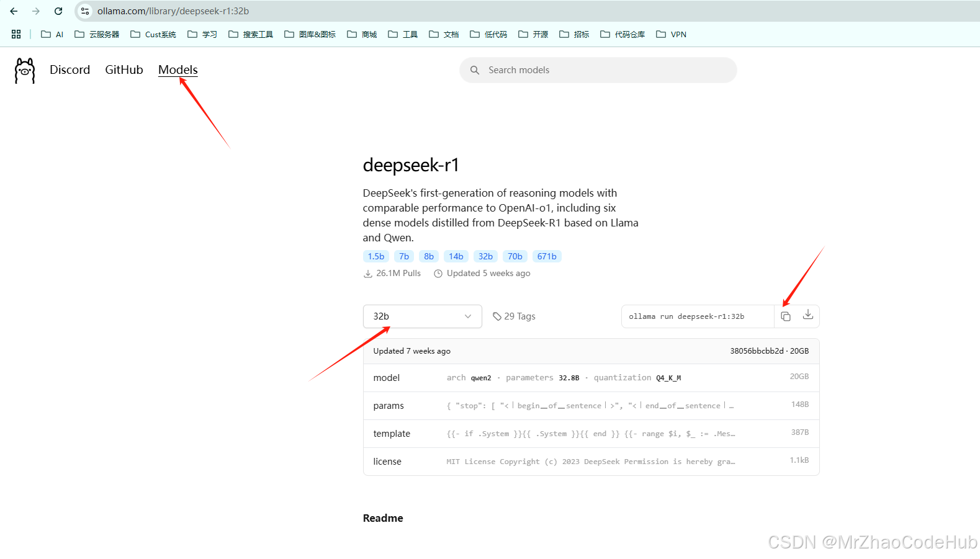Go back using the browser back arrow
The height and width of the screenshot is (559, 980).
tap(14, 11)
